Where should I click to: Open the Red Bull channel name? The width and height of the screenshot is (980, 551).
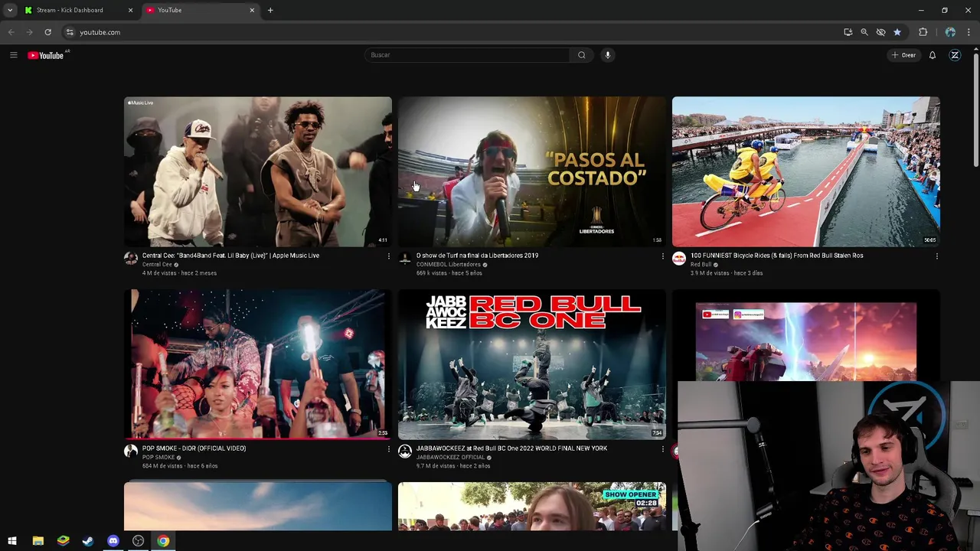(x=701, y=265)
